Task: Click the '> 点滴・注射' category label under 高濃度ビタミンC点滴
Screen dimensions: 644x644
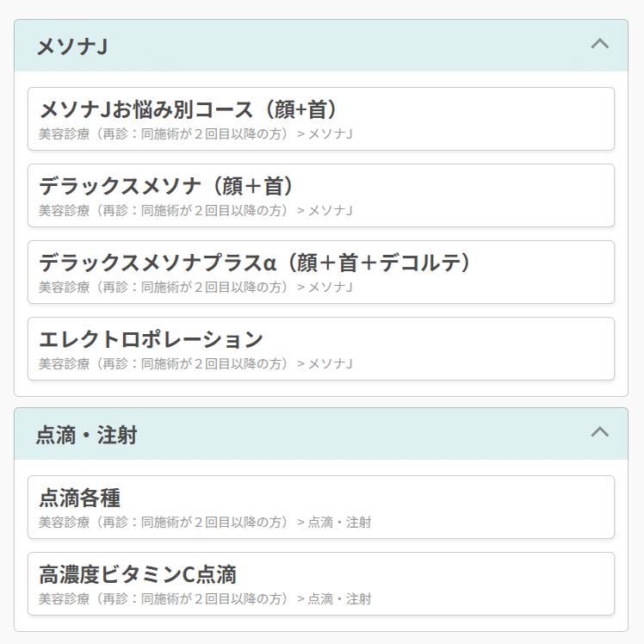Action: pos(334,599)
